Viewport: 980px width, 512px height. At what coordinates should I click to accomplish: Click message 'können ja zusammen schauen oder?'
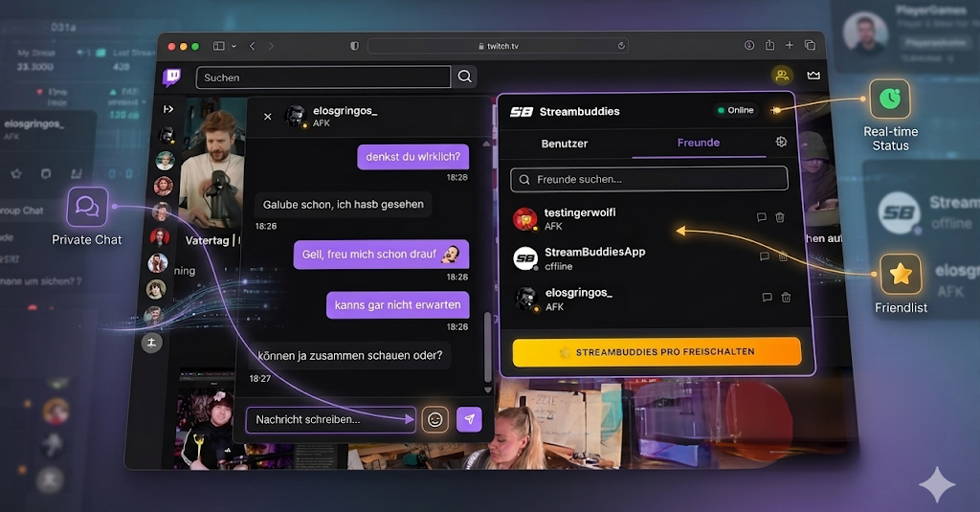click(350, 356)
